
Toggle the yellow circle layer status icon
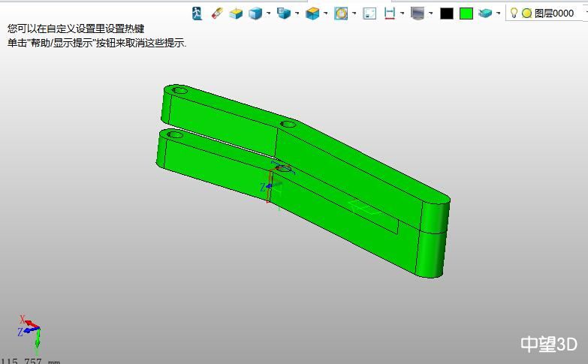526,13
